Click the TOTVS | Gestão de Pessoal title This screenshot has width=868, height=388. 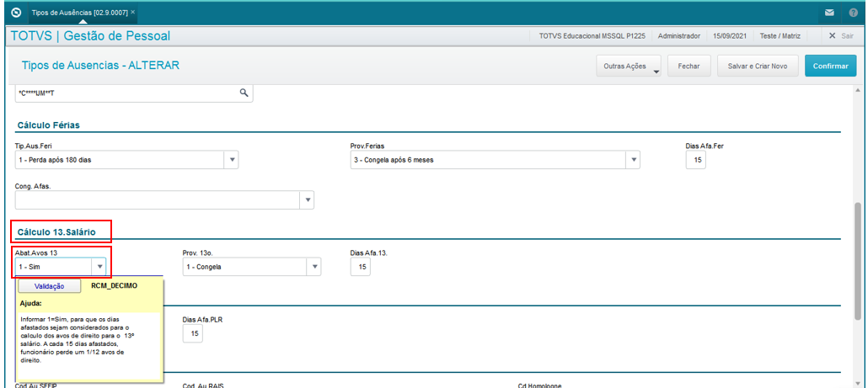(90, 36)
